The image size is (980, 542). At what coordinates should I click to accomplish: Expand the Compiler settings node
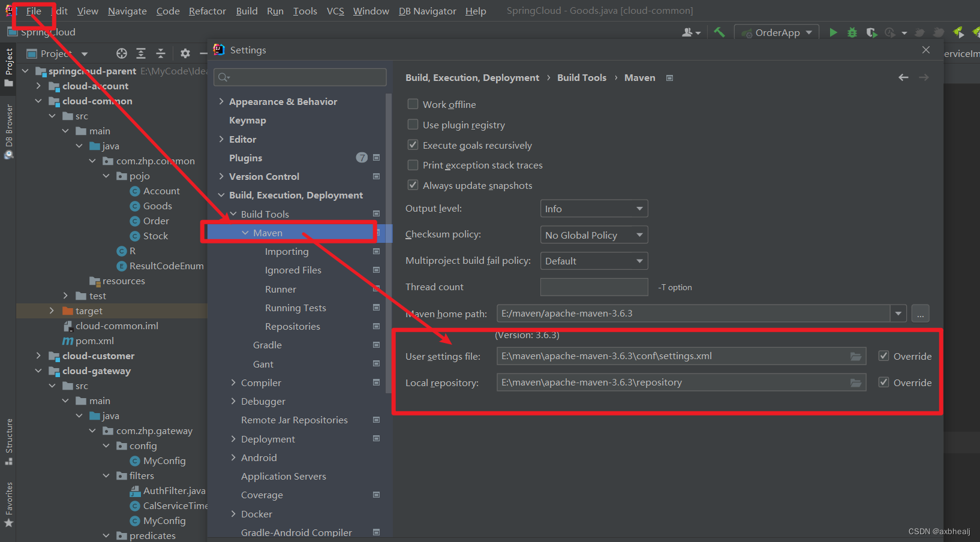[x=233, y=383]
